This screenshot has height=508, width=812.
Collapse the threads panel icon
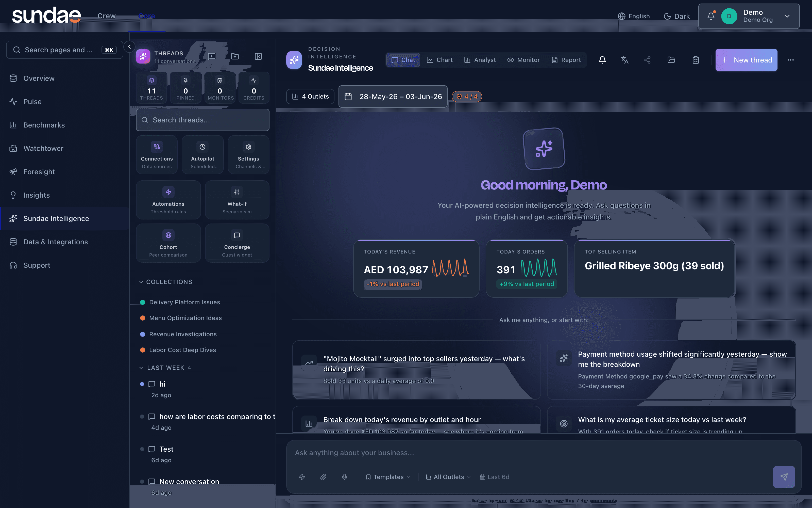click(258, 56)
